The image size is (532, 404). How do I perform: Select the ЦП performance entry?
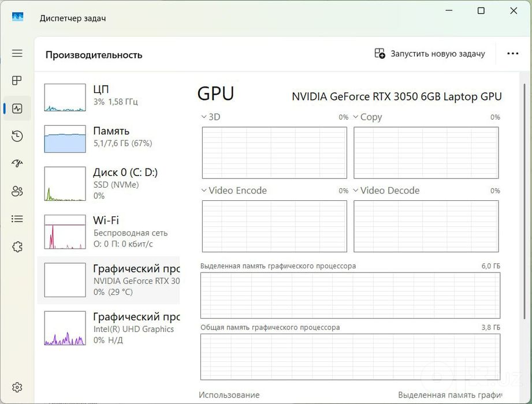coord(109,98)
